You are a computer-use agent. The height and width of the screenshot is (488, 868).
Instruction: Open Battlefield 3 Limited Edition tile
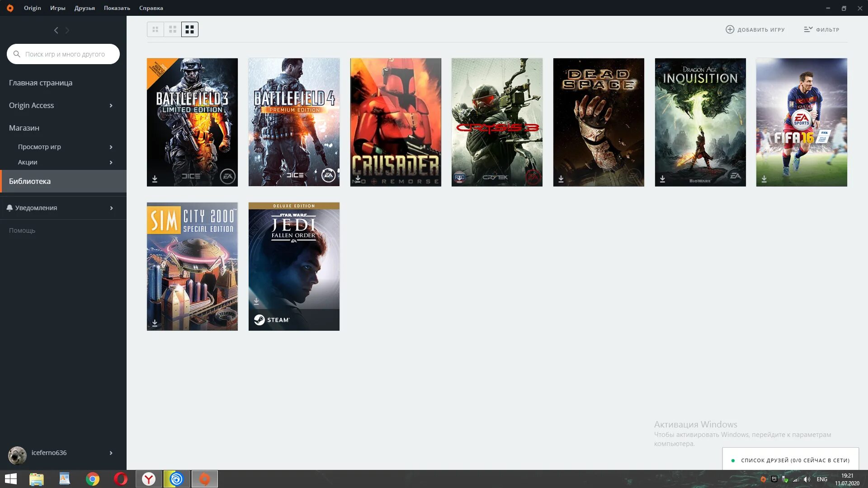tap(192, 122)
